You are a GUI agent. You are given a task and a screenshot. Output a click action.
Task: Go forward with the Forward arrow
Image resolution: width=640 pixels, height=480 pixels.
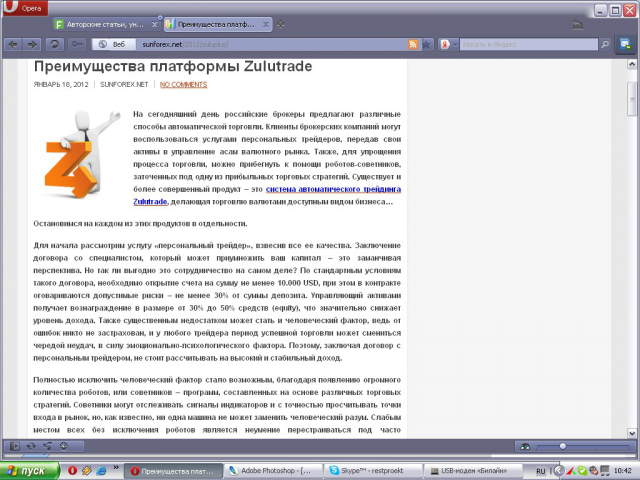click(32, 44)
